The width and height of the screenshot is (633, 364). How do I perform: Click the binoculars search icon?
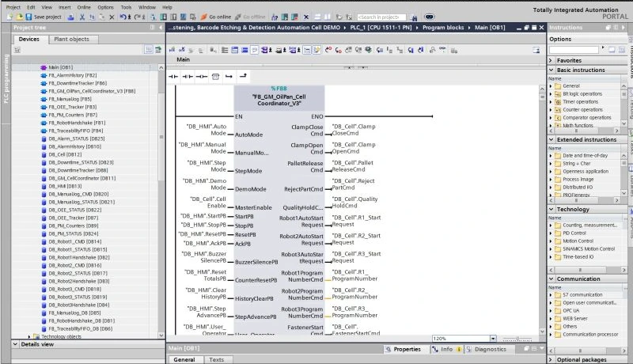click(x=413, y=17)
